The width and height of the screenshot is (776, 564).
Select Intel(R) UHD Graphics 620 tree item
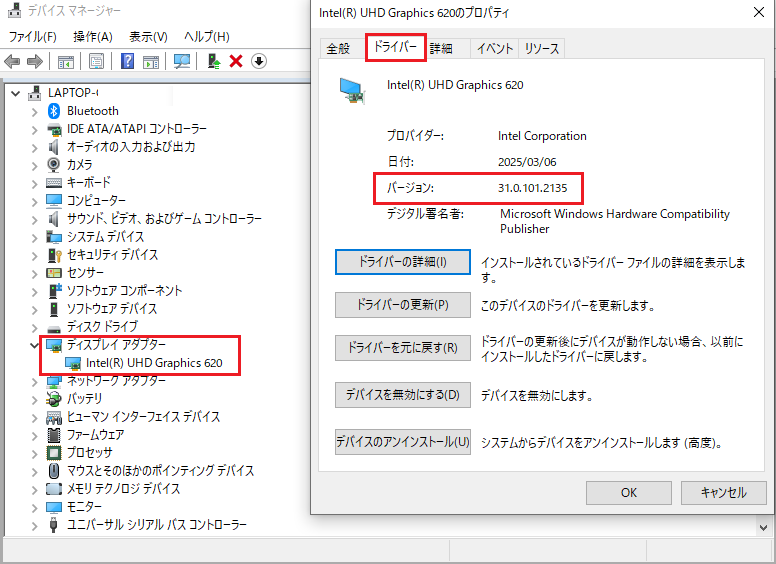pyautogui.click(x=154, y=363)
